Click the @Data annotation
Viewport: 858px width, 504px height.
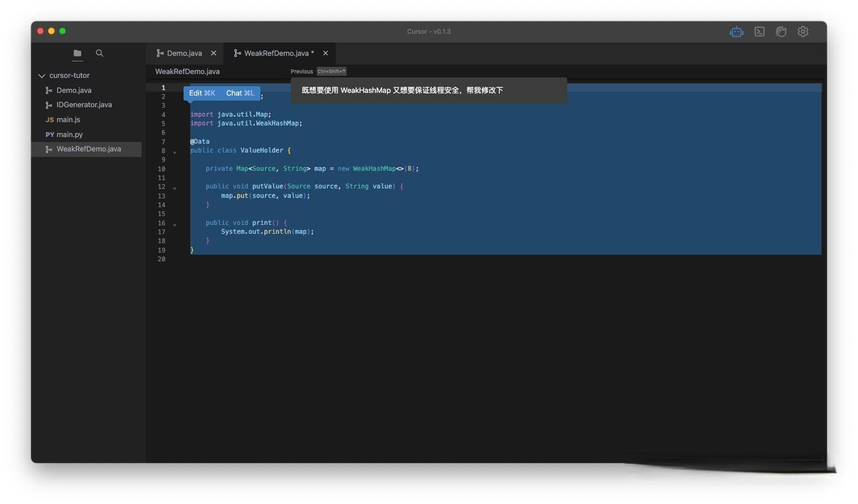(200, 141)
